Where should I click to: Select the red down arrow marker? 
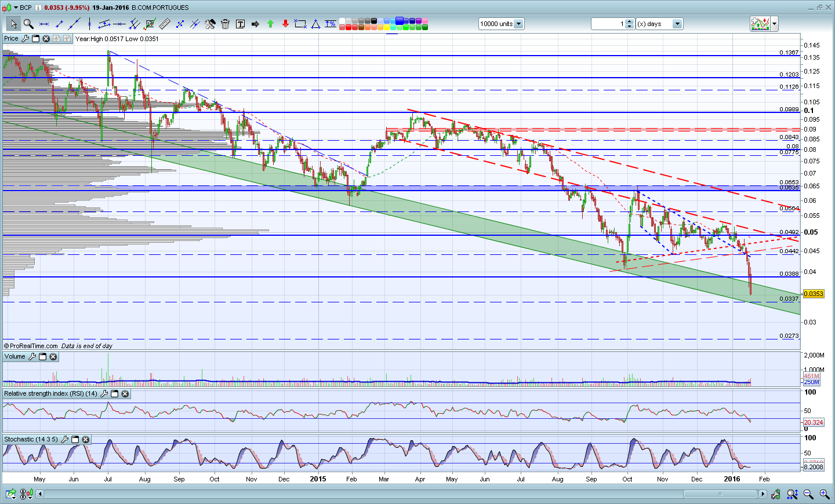(285, 24)
